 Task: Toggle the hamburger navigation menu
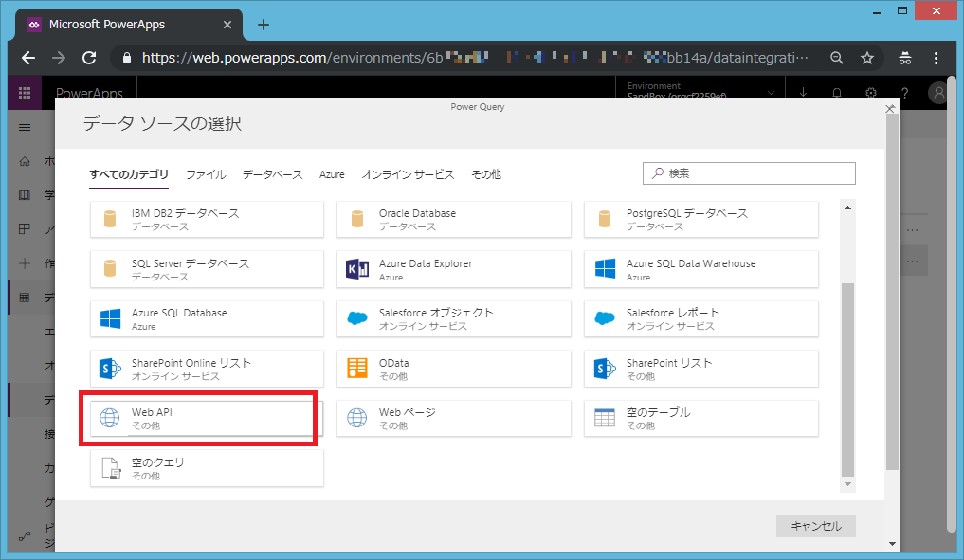[x=25, y=127]
